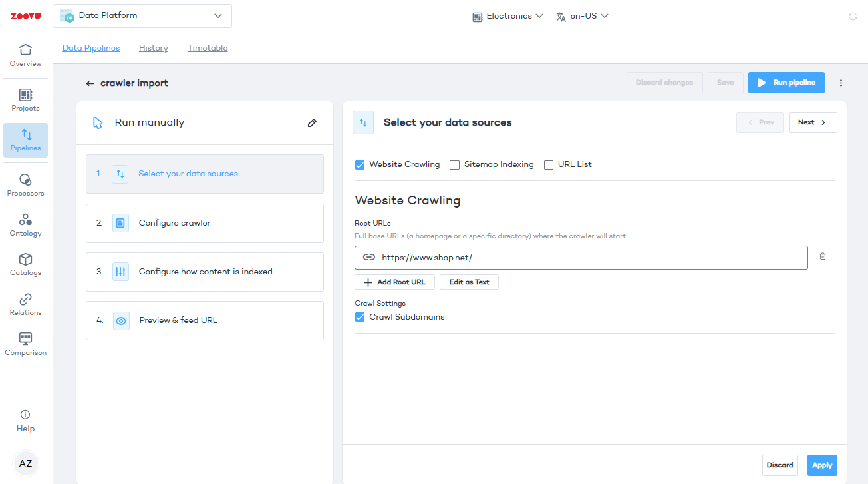This screenshot has width=868, height=484.
Task: Open the en-US language dropdown
Action: coord(583,16)
